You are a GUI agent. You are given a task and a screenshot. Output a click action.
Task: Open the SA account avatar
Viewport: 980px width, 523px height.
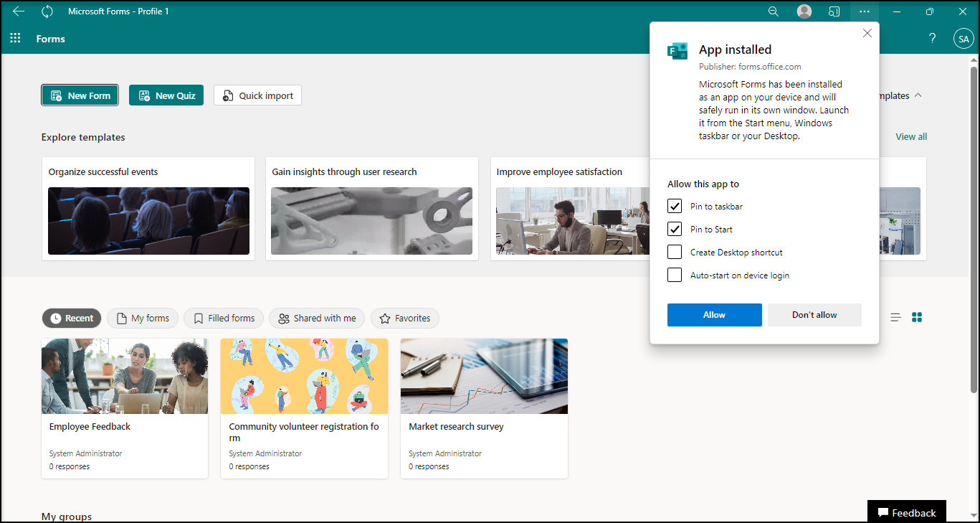tap(963, 39)
